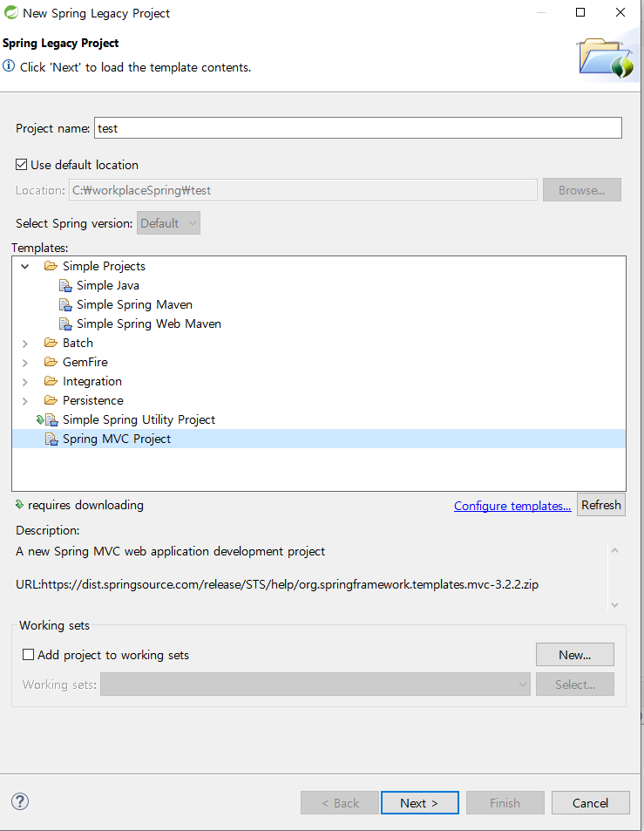Collapse the Simple Projects tree node
Viewport: 644px width, 831px height.
pos(25,266)
